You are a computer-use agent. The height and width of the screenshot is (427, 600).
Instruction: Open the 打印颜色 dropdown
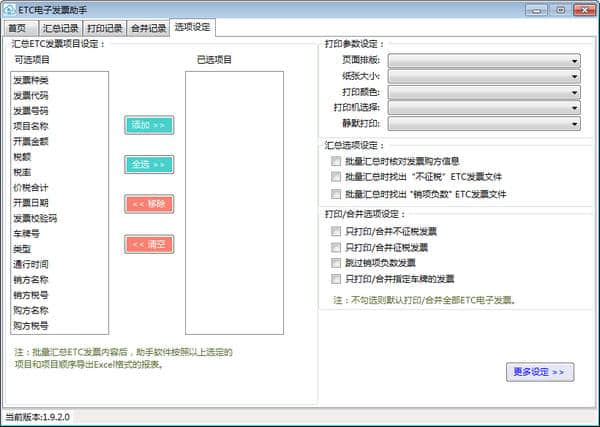[x=484, y=92]
